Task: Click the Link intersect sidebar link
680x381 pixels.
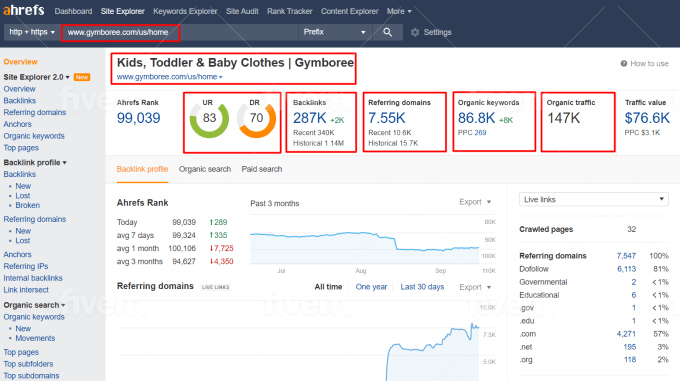Action: (x=26, y=290)
